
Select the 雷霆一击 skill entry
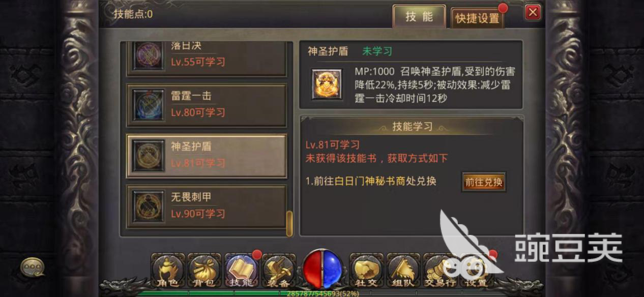207,105
